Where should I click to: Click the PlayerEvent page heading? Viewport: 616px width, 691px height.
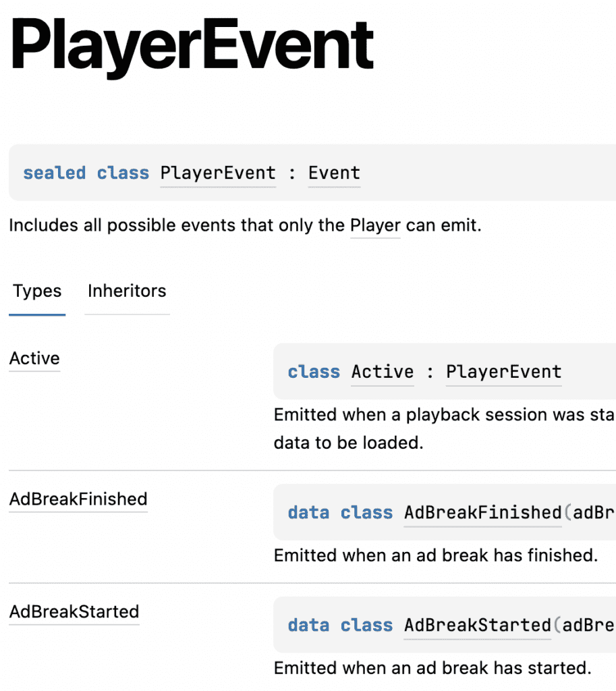(x=192, y=47)
